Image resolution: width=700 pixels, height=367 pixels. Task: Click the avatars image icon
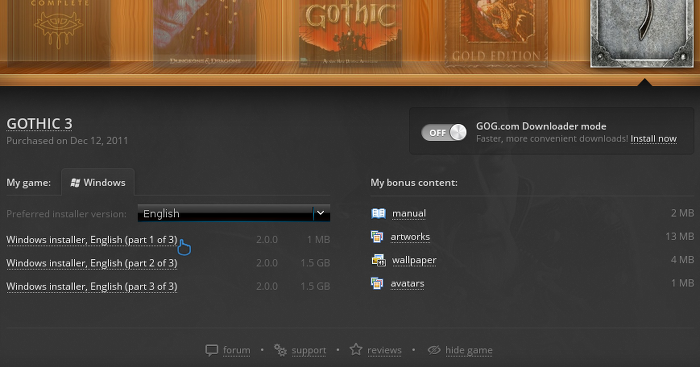(377, 283)
